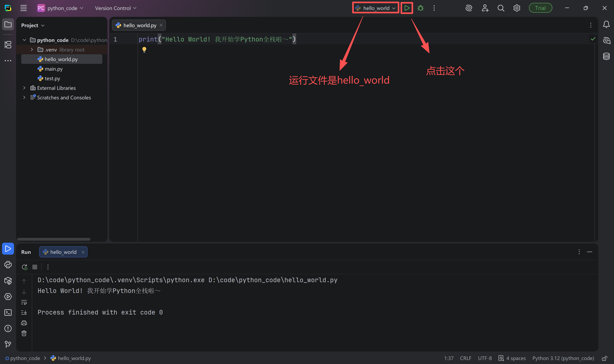
Task: Open the Database tool window
Action: pyautogui.click(x=606, y=56)
